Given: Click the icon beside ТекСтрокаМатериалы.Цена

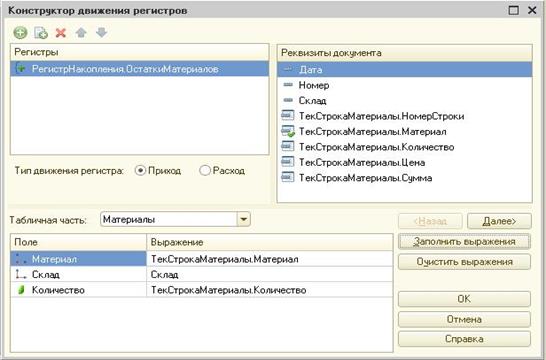Looking at the screenshot, I should point(288,162).
